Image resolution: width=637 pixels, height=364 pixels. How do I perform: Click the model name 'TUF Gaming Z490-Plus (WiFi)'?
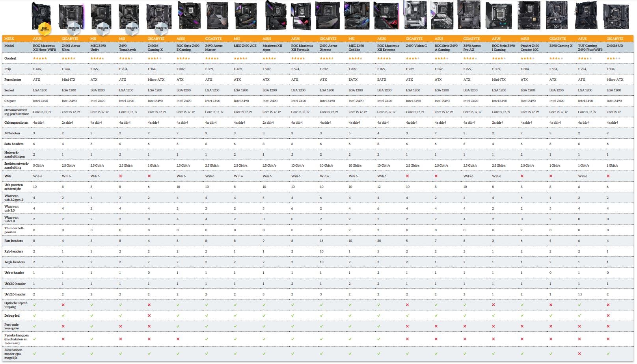click(590, 48)
